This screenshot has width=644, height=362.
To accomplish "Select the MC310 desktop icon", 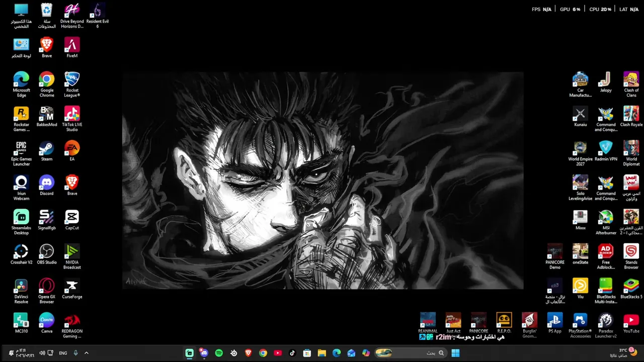I will (x=21, y=323).
